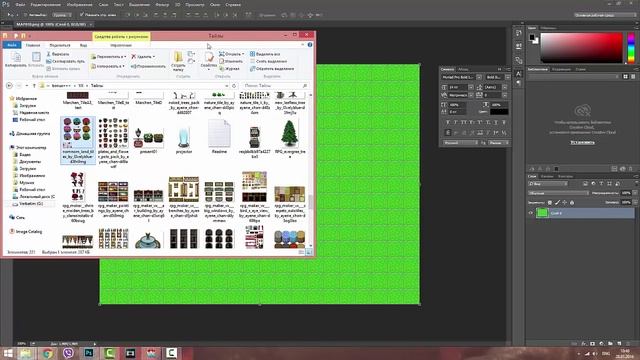Toggle layer visibility eye icon
This screenshot has height=360, width=640.
point(531,213)
